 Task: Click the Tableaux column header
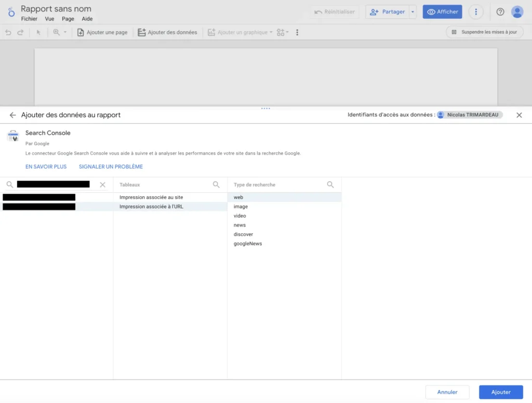(129, 184)
